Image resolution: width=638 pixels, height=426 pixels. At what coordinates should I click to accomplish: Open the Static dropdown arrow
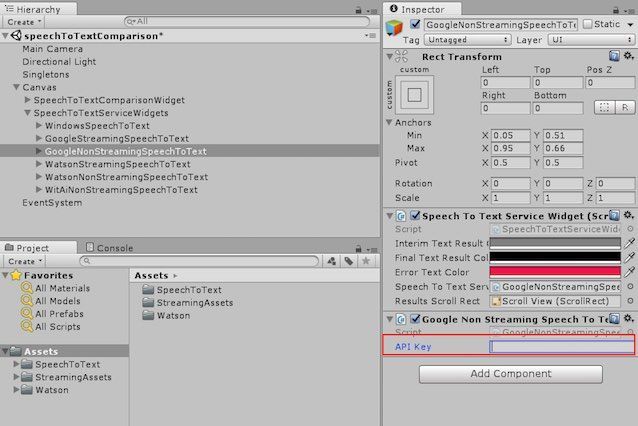click(x=630, y=25)
